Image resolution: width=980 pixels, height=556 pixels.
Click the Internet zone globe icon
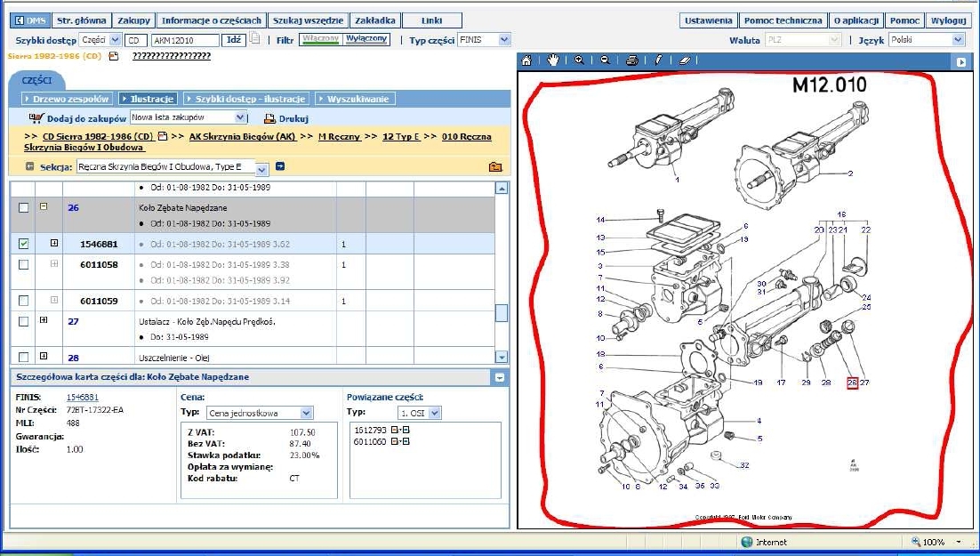746,543
